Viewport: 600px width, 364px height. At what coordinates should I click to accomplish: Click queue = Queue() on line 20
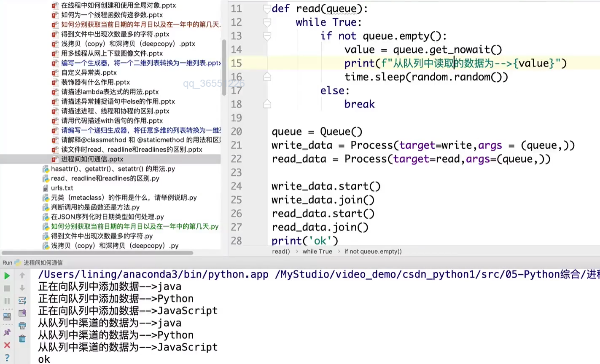(317, 131)
